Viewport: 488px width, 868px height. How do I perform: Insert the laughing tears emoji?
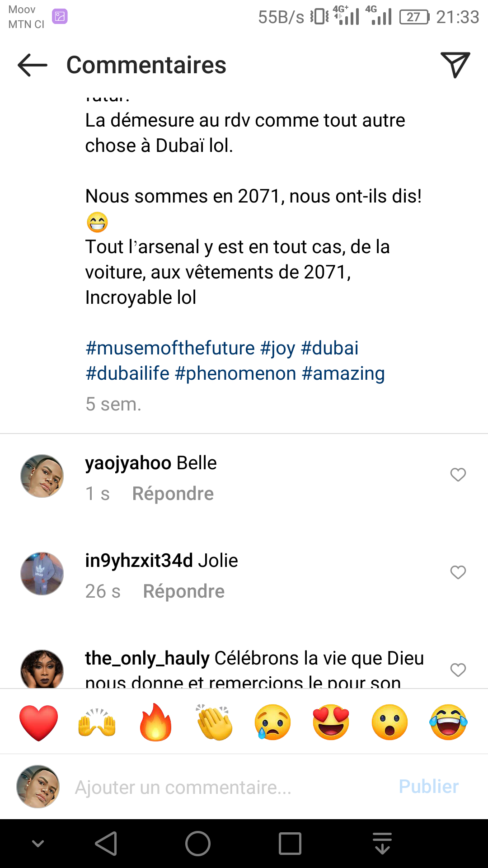coord(448,722)
